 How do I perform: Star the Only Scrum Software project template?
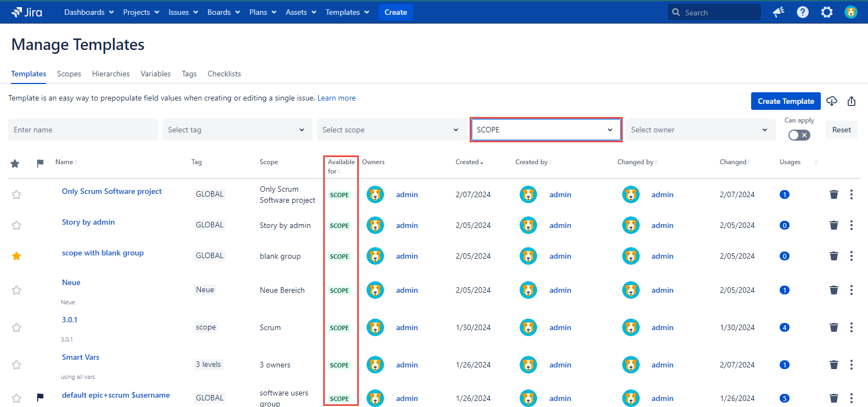click(x=16, y=194)
